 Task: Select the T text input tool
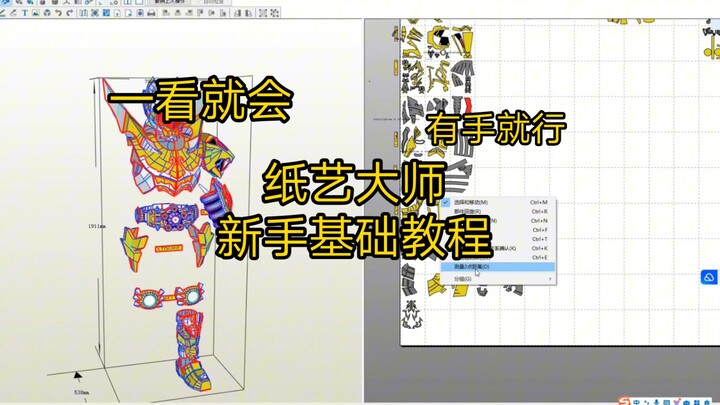click(24, 13)
